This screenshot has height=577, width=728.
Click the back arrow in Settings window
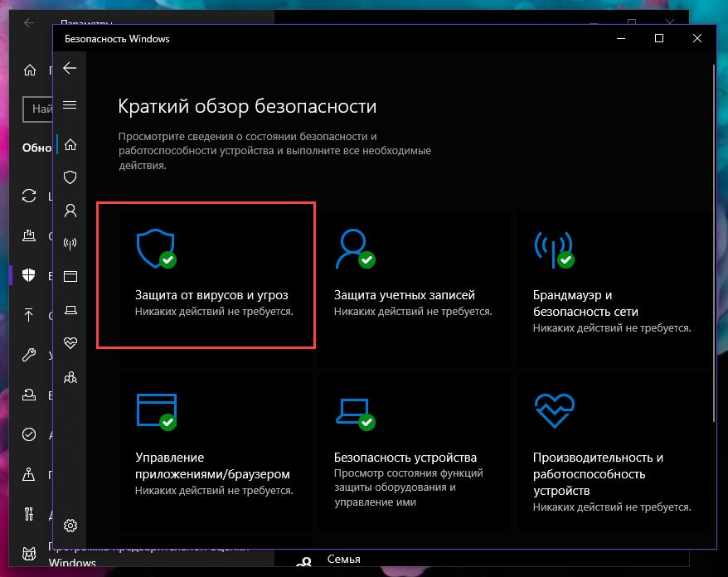point(29,22)
